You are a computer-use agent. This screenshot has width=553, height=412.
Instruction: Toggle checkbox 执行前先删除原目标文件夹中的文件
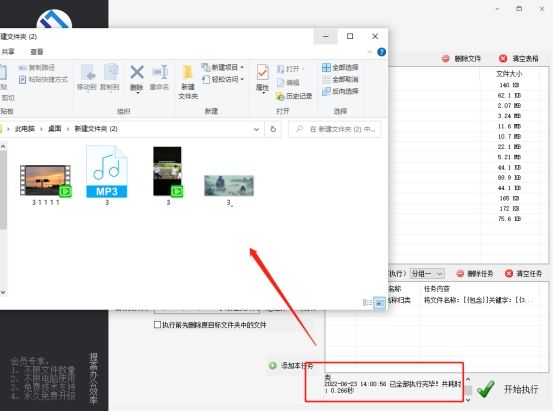(157, 325)
